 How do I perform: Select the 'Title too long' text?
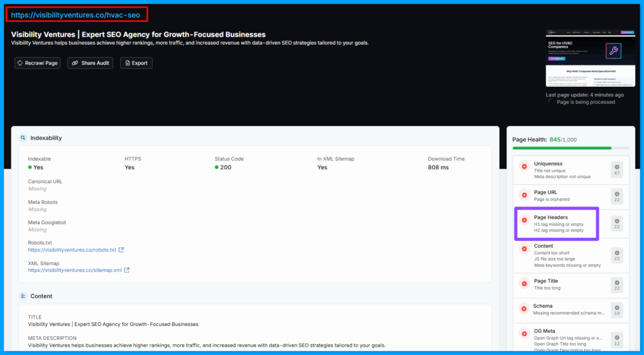pyautogui.click(x=547, y=288)
